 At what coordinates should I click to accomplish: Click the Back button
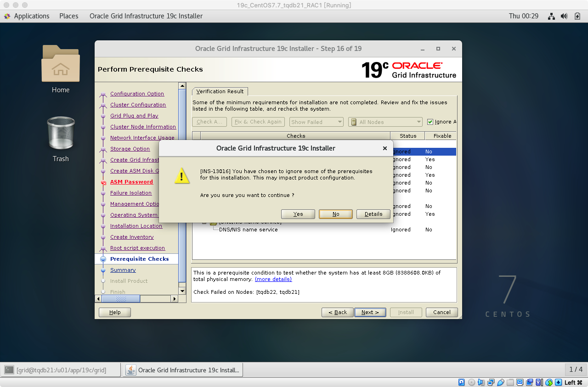click(338, 312)
